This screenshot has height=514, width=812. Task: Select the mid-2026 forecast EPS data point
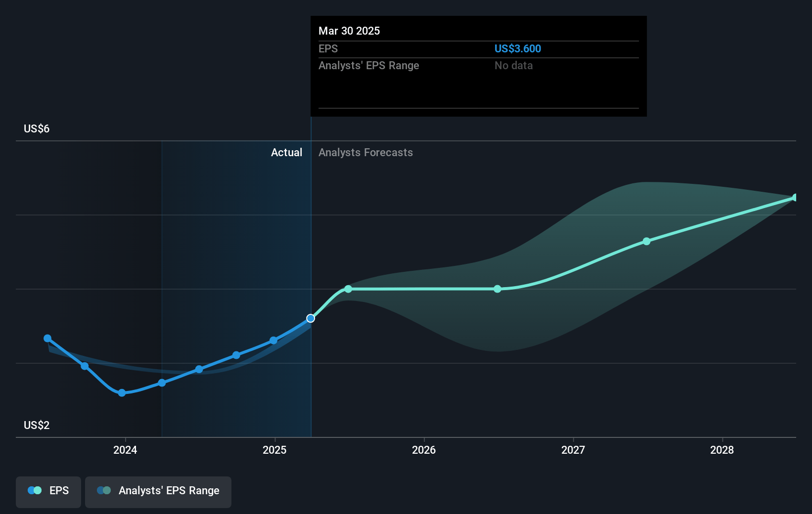tap(497, 289)
